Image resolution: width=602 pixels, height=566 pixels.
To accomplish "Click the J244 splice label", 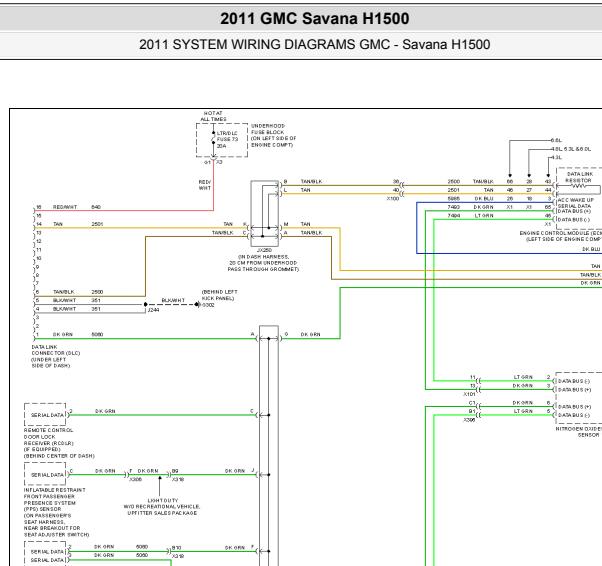I will click(x=154, y=309).
